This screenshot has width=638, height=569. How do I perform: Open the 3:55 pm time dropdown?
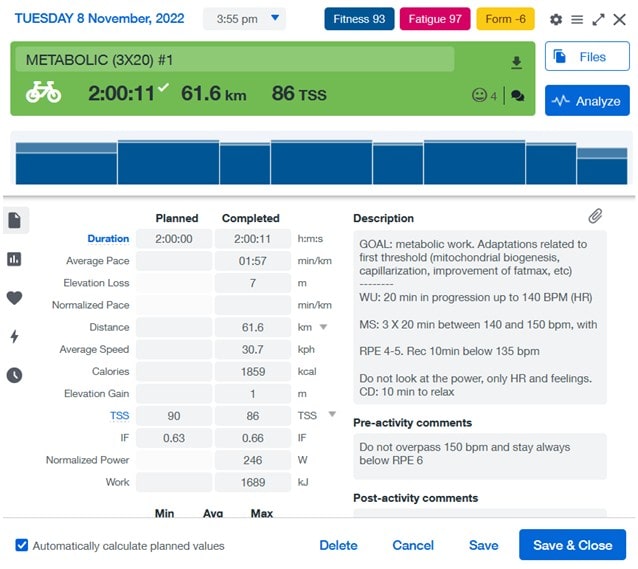click(244, 19)
